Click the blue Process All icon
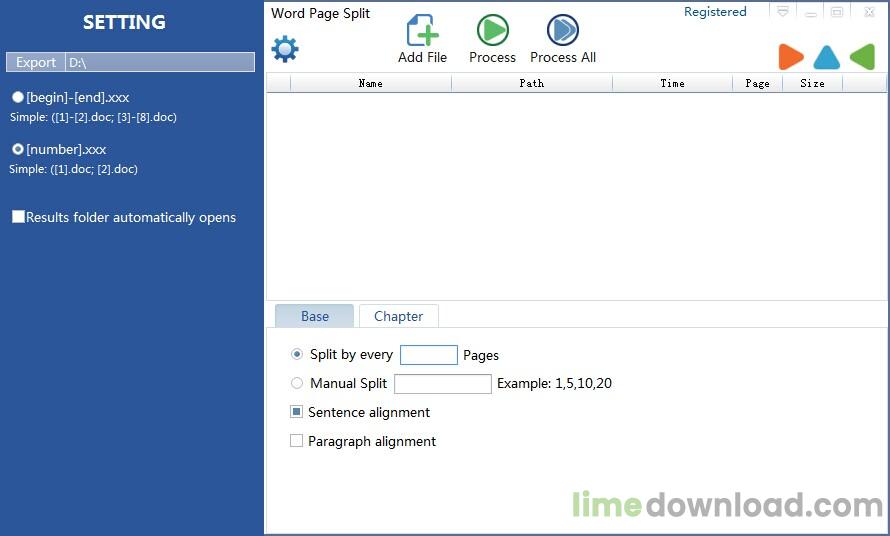The height and width of the screenshot is (536, 890). (x=562, y=30)
